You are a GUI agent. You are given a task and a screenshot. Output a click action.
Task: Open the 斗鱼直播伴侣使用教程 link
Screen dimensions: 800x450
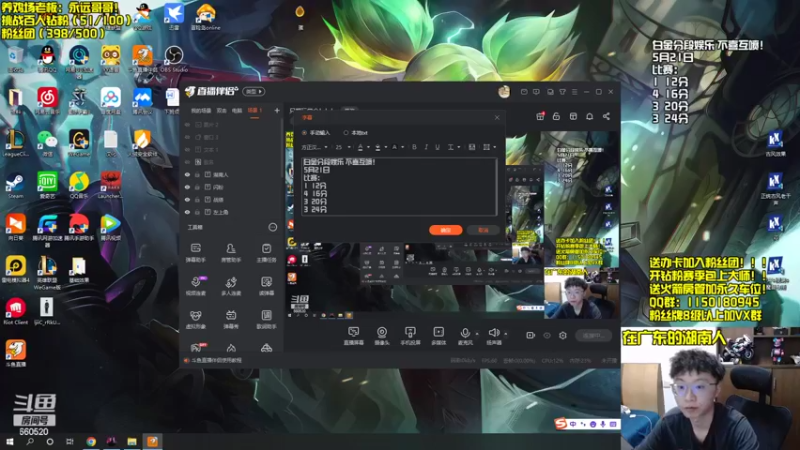pyautogui.click(x=217, y=360)
